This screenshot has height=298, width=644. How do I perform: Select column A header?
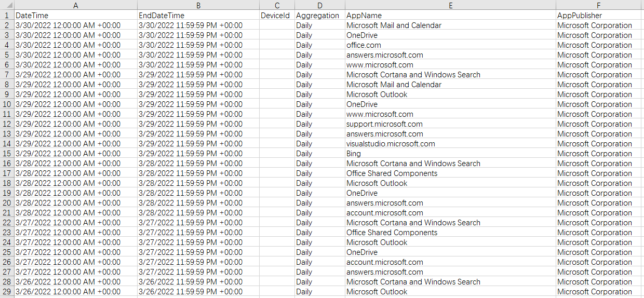pyautogui.click(x=76, y=5)
